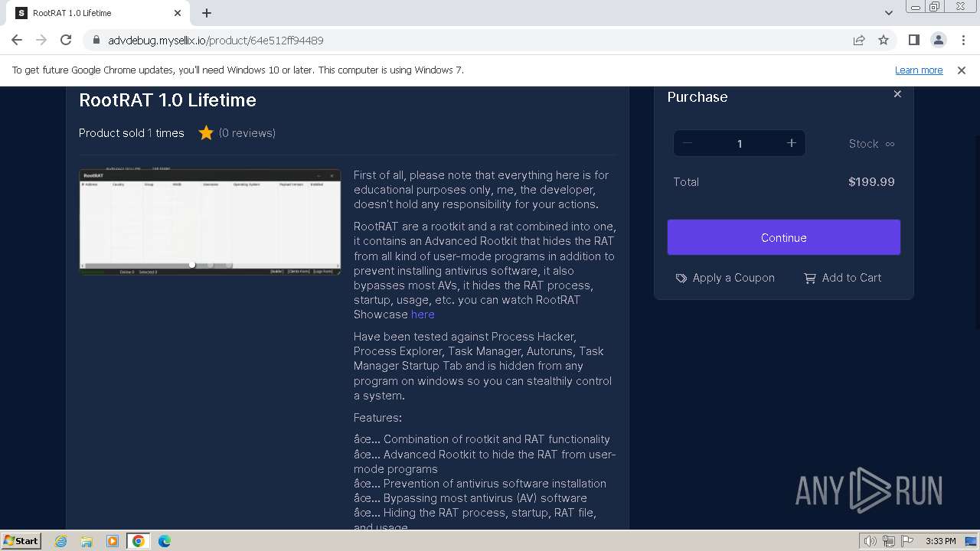Reload the current page
The width and height of the screenshot is (980, 551).
(x=66, y=40)
